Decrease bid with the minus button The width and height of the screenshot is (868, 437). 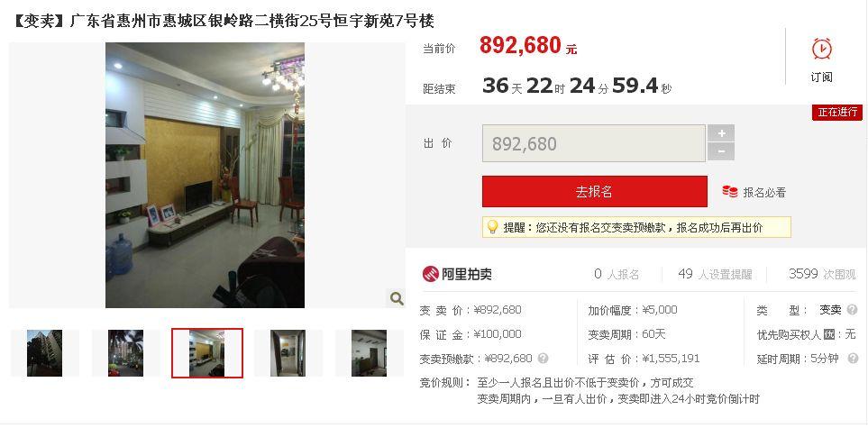point(721,151)
